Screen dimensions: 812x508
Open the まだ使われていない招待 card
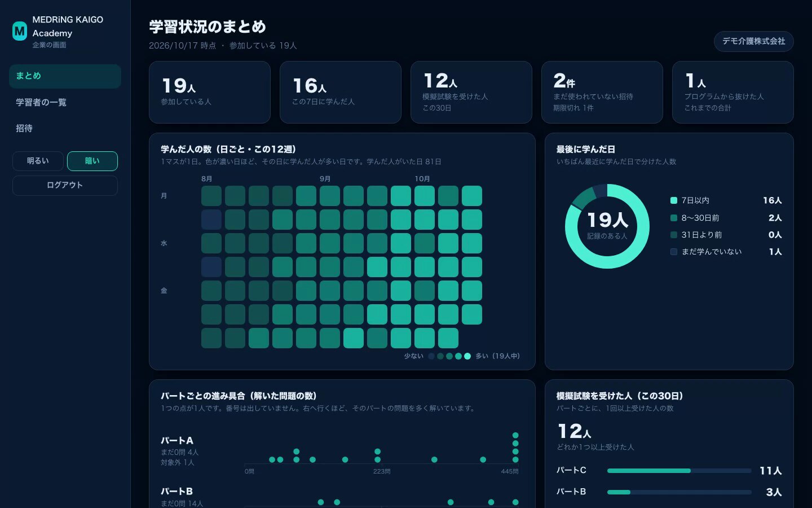(602, 92)
